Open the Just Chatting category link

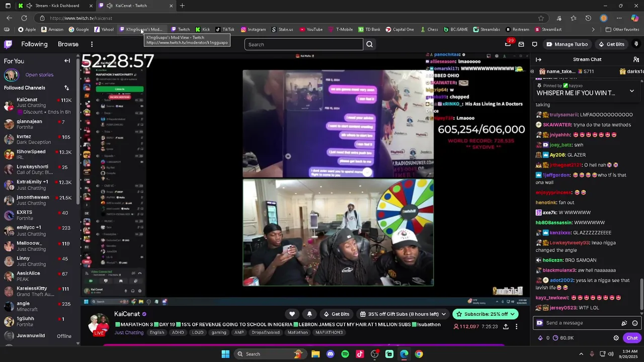(129, 333)
